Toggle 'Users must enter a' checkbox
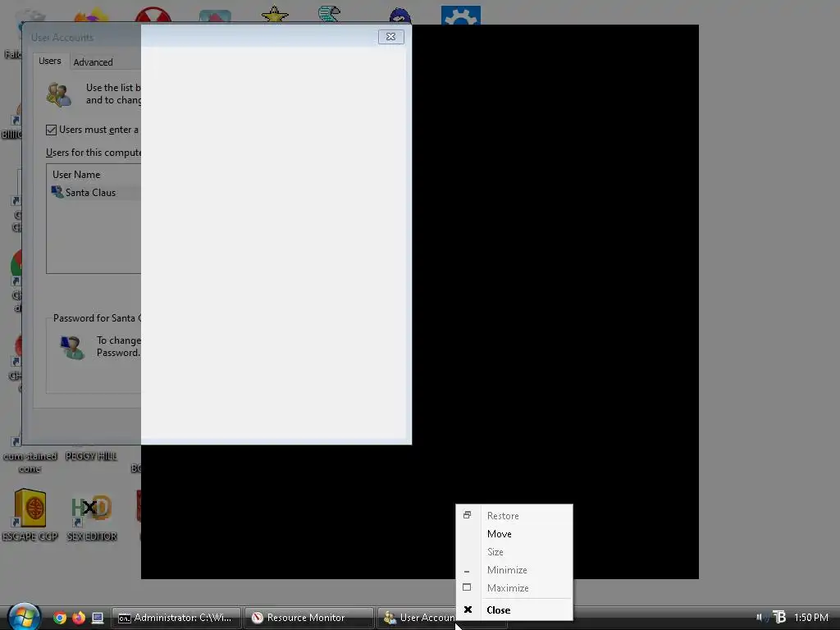 [x=51, y=130]
